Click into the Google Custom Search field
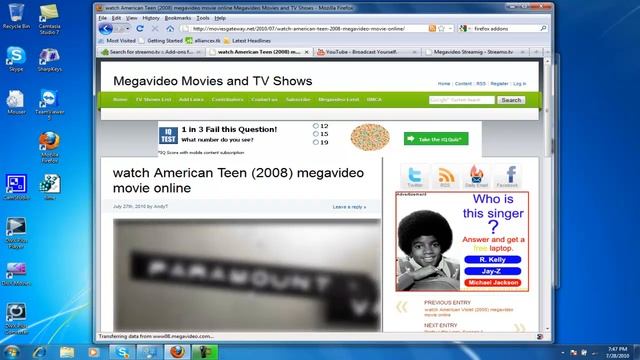The height and width of the screenshot is (360, 640). pyautogui.click(x=462, y=100)
